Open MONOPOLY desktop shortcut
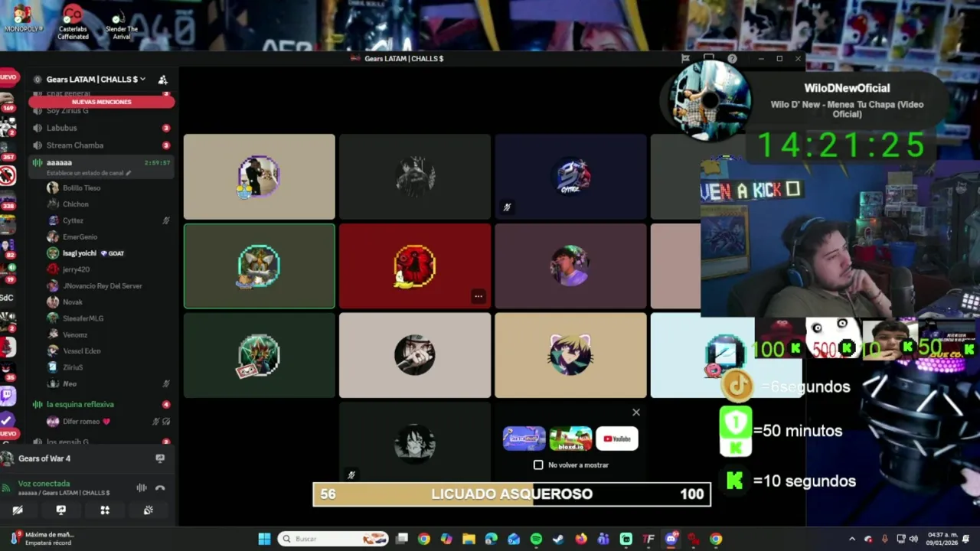The image size is (980, 551). tap(24, 19)
